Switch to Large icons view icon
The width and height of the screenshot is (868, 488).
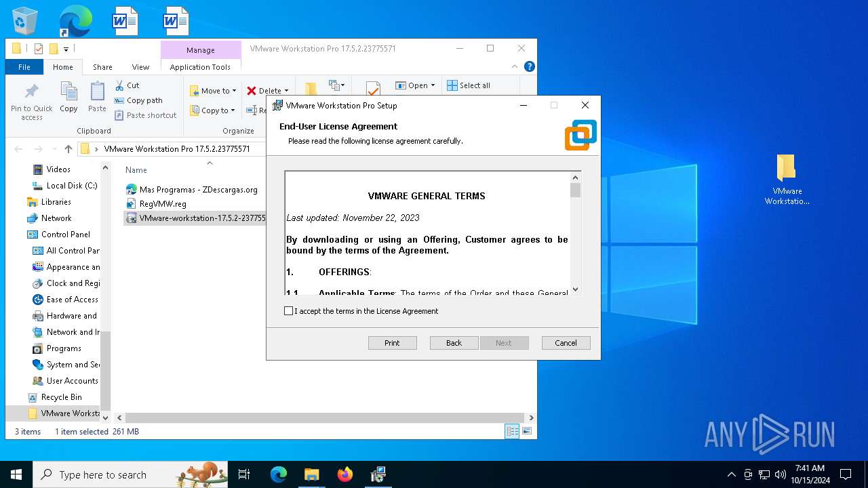pos(527,432)
